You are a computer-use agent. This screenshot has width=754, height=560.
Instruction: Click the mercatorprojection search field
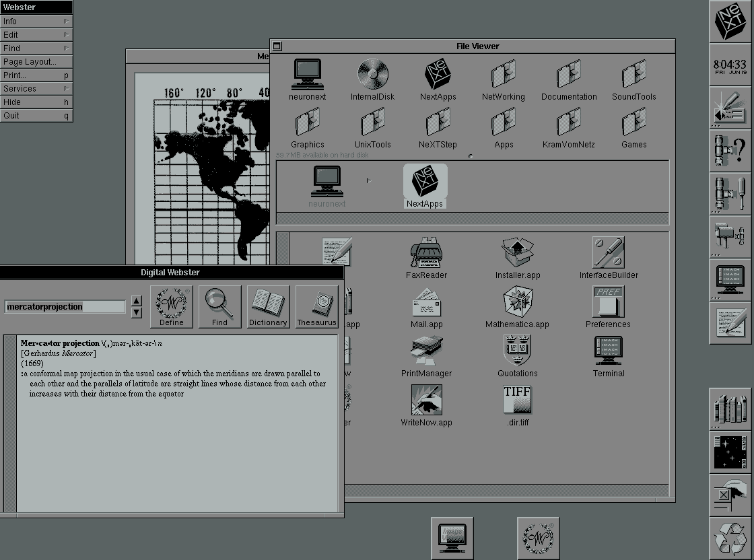(65, 307)
